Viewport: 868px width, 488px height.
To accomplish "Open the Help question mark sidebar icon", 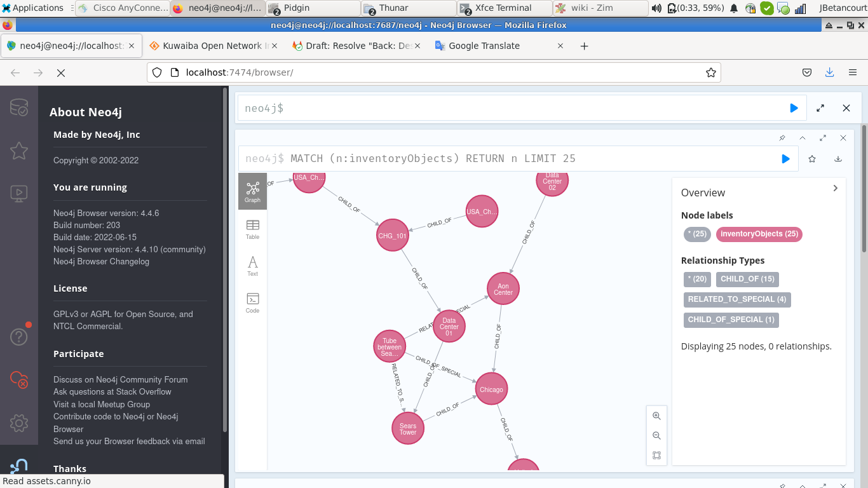I will point(19,337).
